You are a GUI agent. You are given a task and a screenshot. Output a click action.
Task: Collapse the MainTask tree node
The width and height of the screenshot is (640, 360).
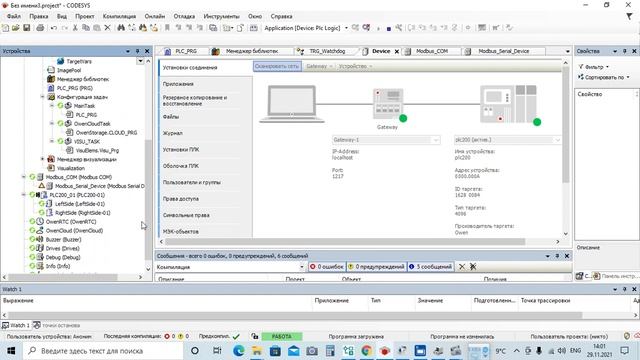(52, 106)
